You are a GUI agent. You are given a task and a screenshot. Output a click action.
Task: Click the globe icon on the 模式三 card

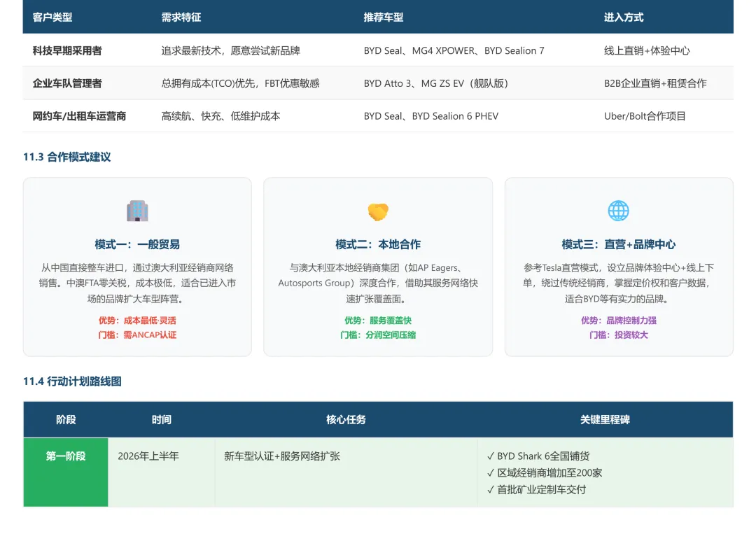click(x=619, y=211)
